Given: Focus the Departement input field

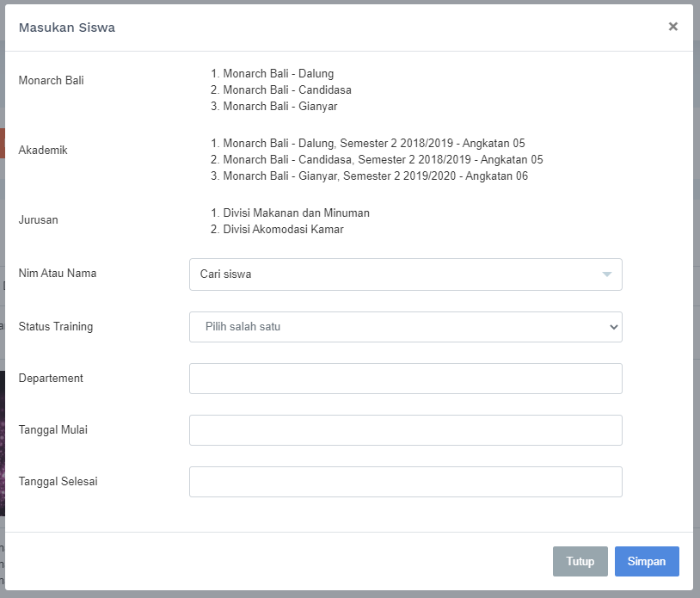Looking at the screenshot, I should (405, 379).
